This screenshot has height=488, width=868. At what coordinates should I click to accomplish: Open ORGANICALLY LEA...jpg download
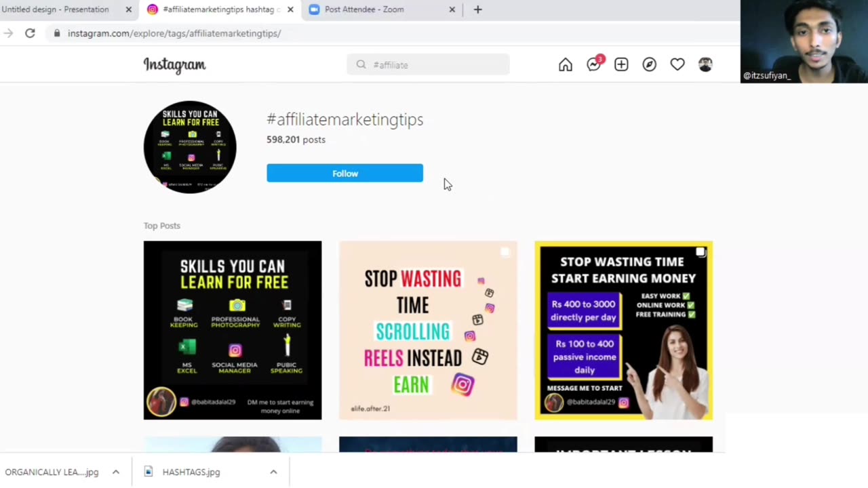pyautogui.click(x=52, y=472)
